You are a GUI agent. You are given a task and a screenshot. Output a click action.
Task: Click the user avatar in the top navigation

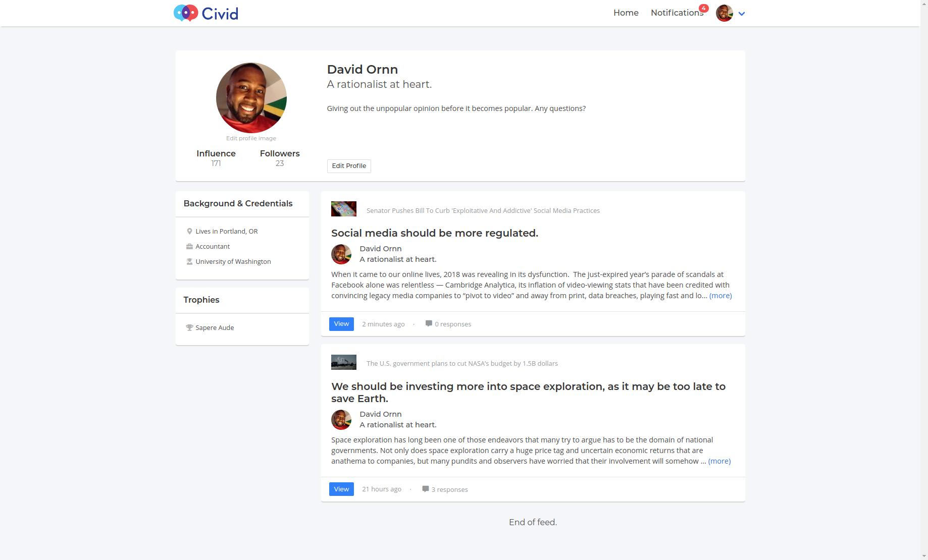click(x=724, y=13)
